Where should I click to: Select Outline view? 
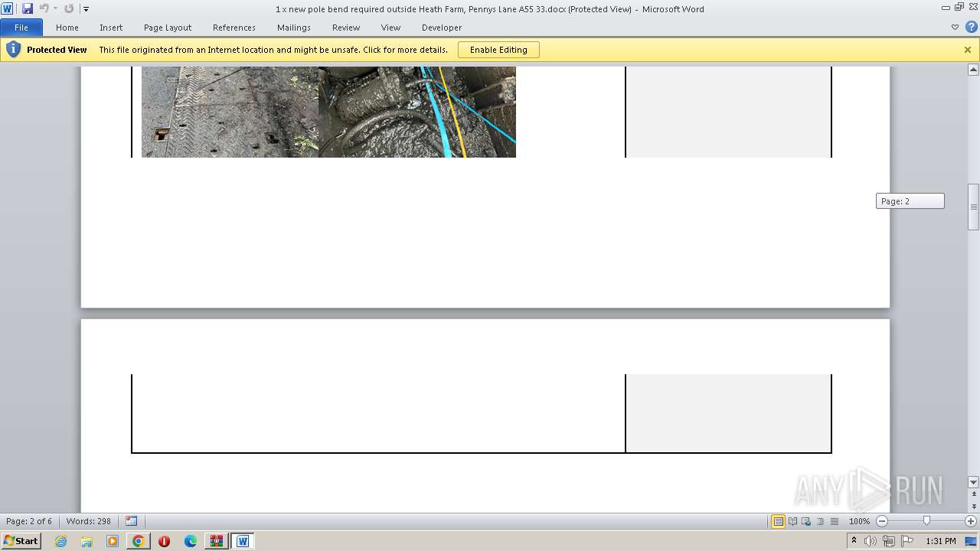tap(820, 521)
